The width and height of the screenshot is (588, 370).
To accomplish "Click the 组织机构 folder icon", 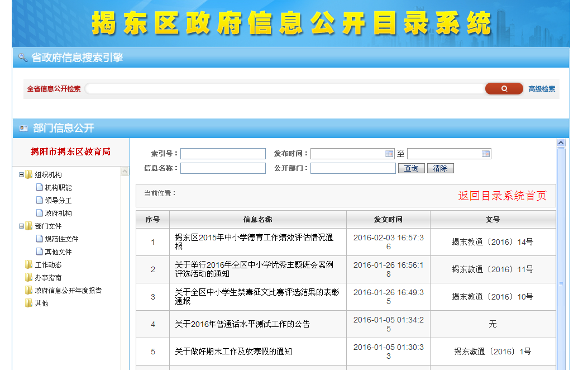I will pyautogui.click(x=29, y=174).
